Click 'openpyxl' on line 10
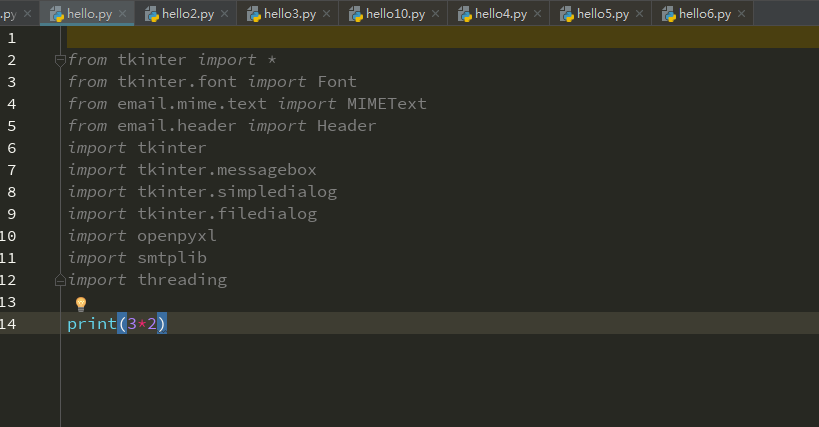Image resolution: width=819 pixels, height=427 pixels. (177, 236)
